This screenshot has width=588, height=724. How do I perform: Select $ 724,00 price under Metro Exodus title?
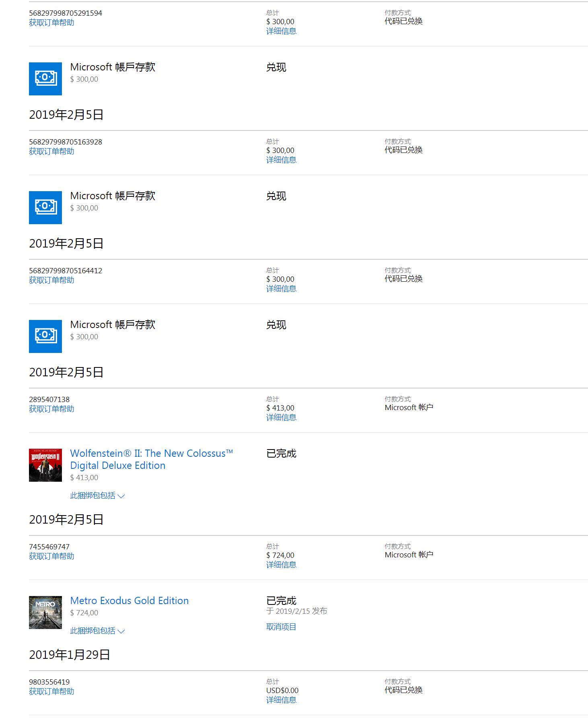click(84, 613)
